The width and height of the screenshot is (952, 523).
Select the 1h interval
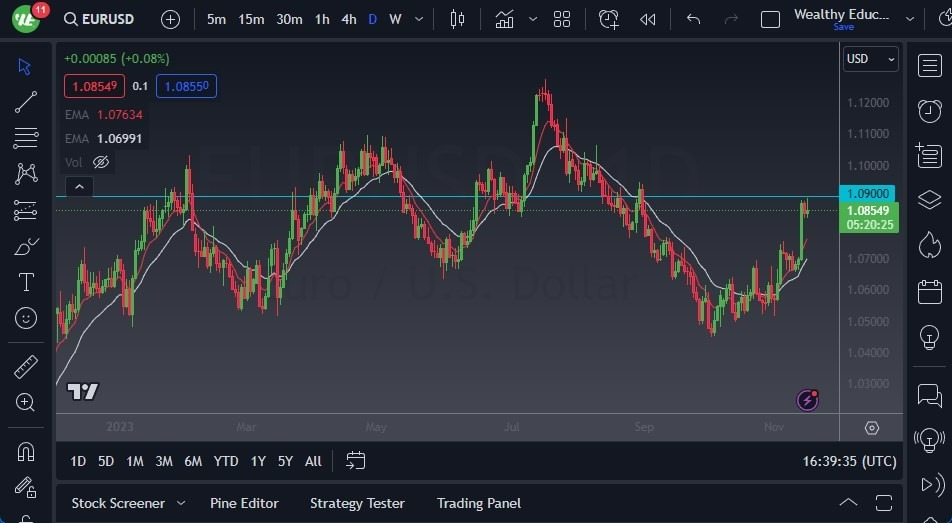(322, 19)
